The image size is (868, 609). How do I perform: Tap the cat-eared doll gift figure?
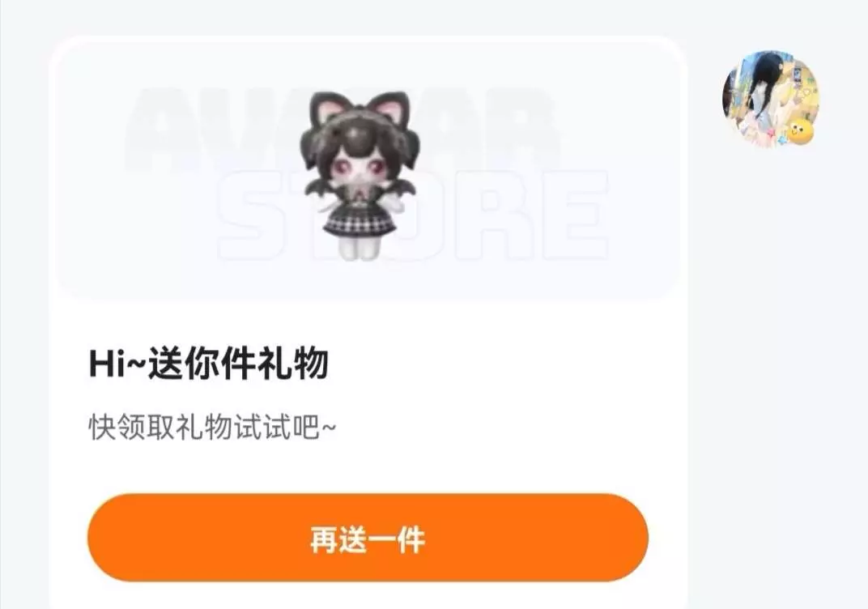click(360, 176)
